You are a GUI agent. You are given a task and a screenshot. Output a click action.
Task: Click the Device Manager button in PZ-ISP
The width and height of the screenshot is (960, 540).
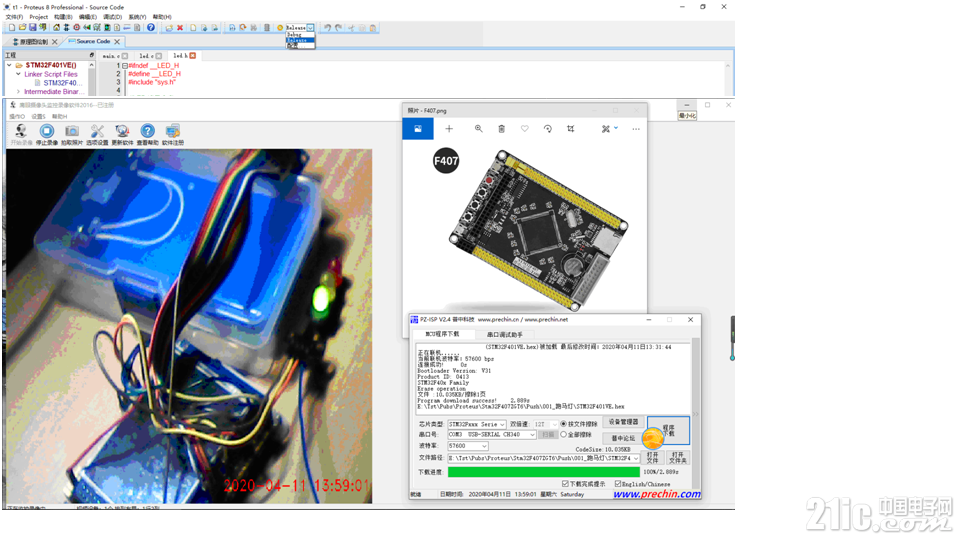pyautogui.click(x=623, y=422)
